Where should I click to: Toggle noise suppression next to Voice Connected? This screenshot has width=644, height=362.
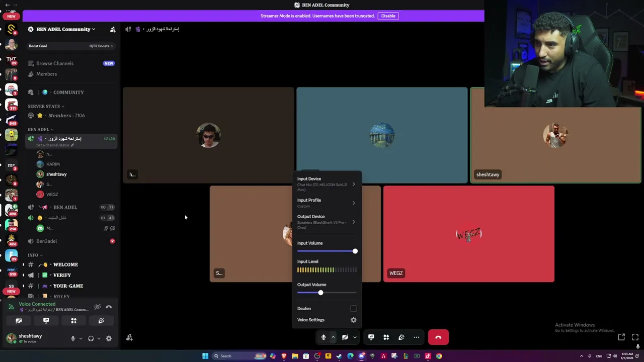pyautogui.click(x=98, y=307)
